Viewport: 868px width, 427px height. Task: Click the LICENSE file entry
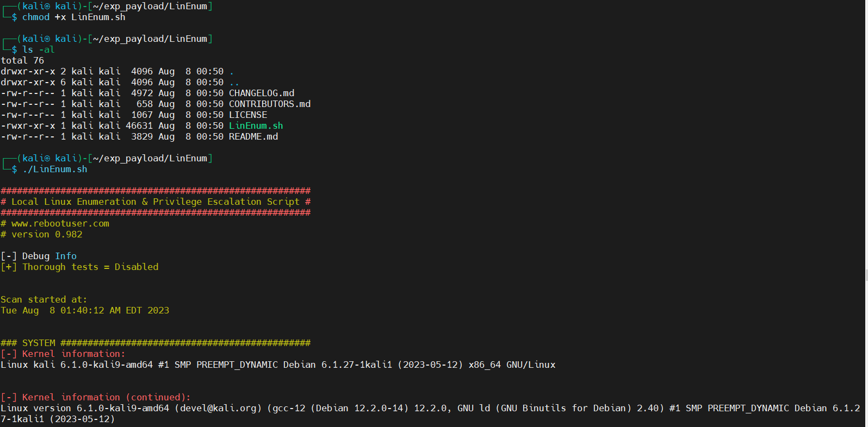(247, 115)
